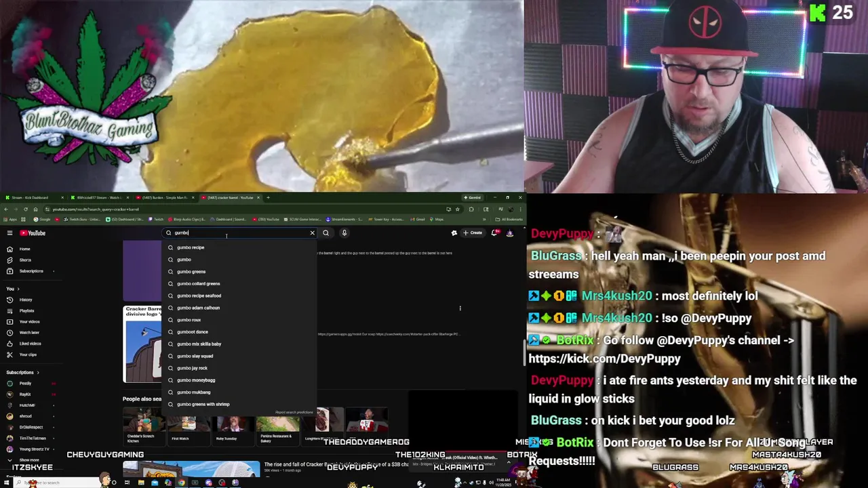Go to the YouTube logo homepage
The height and width of the screenshot is (488, 868).
tap(33, 233)
